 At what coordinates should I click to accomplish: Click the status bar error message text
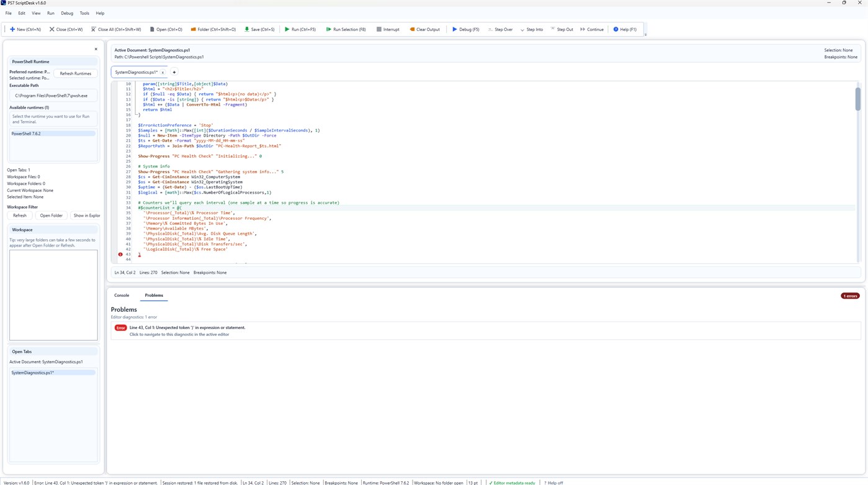96,483
